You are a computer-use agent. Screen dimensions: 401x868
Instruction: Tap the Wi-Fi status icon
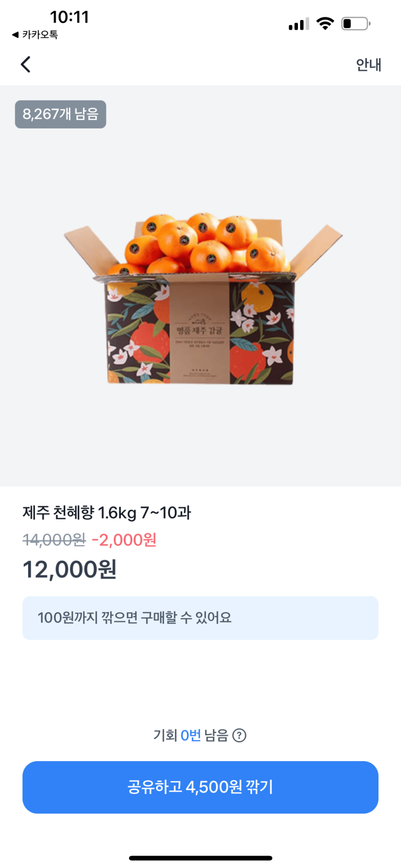pyautogui.click(x=325, y=23)
